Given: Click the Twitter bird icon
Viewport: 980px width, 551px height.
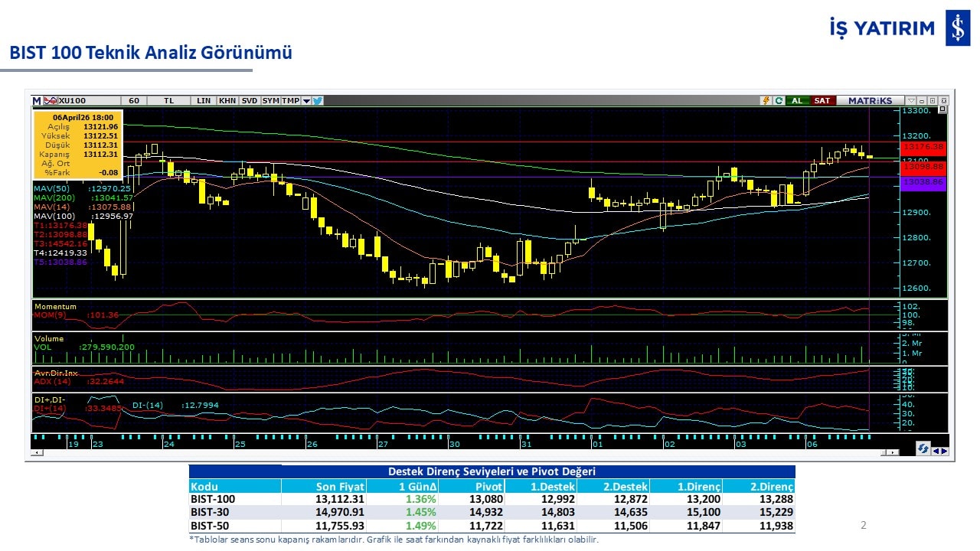Looking at the screenshot, I should pyautogui.click(x=318, y=100).
